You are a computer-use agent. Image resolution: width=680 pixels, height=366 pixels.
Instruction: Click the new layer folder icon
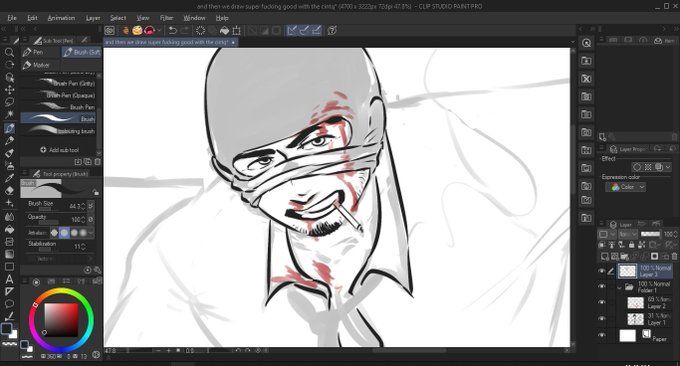624,256
